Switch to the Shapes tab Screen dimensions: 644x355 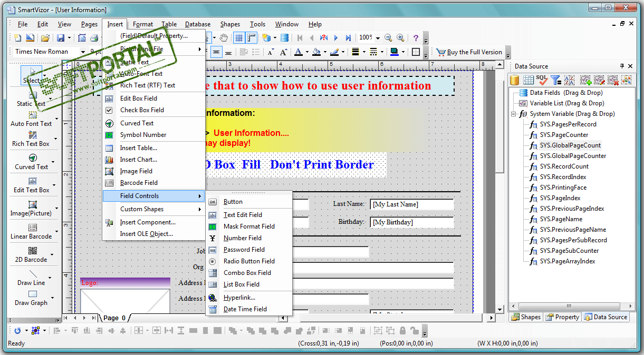click(526, 317)
